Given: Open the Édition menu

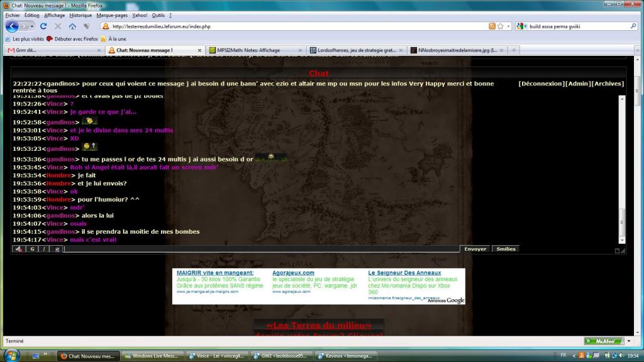Looking at the screenshot, I should pyautogui.click(x=31, y=15).
